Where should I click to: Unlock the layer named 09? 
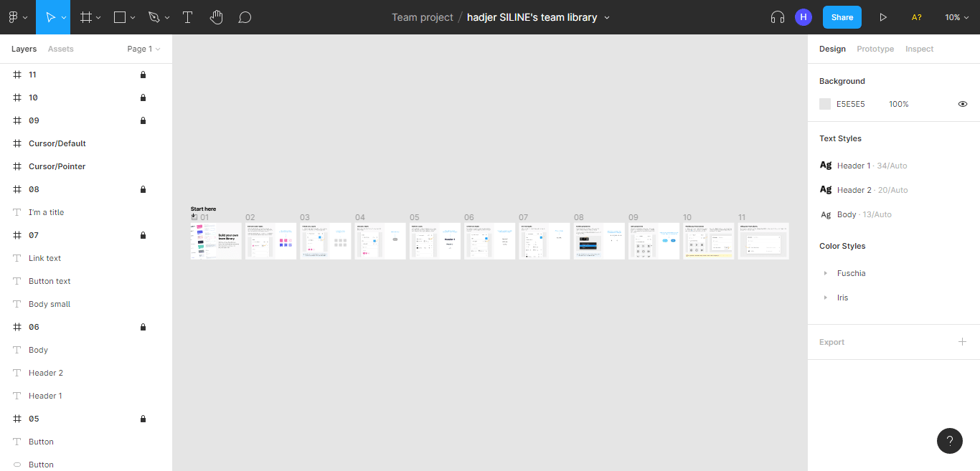point(143,120)
